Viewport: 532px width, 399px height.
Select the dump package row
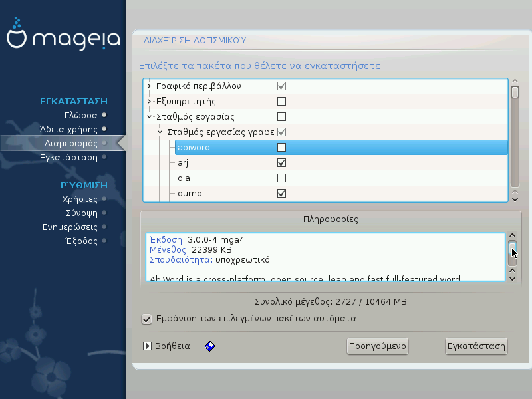tap(341, 193)
